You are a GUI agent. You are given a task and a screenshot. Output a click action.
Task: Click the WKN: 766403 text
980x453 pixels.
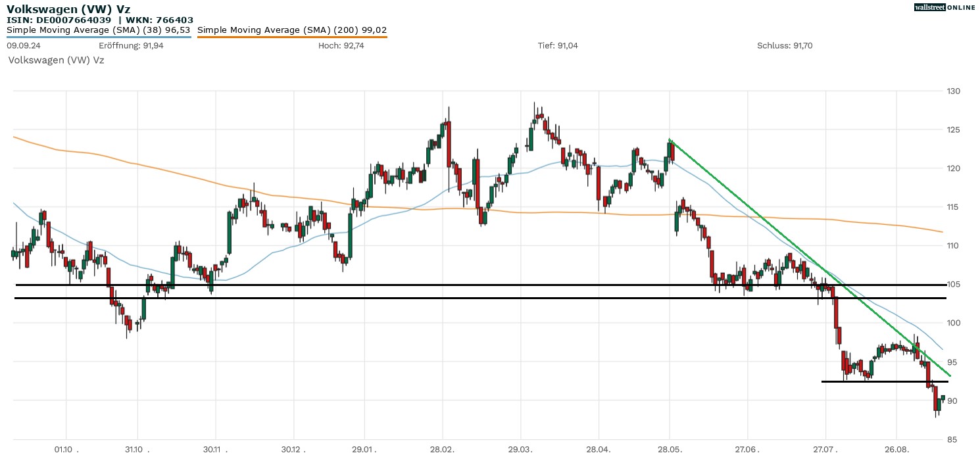pyautogui.click(x=160, y=20)
